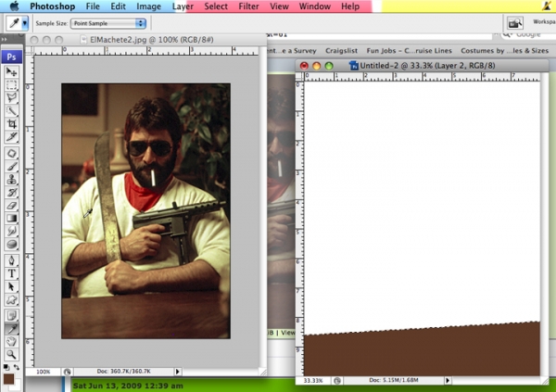Image resolution: width=556 pixels, height=392 pixels.
Task: Select the Crop tool
Action: point(11,123)
